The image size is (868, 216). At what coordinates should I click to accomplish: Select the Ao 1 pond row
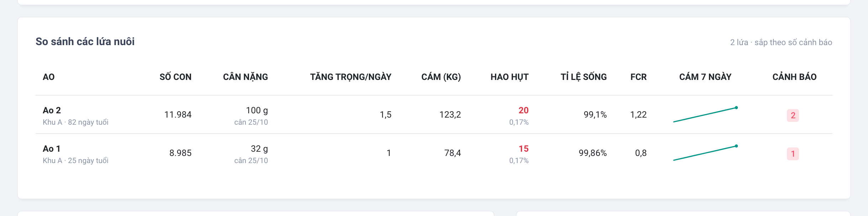pyautogui.click(x=434, y=153)
